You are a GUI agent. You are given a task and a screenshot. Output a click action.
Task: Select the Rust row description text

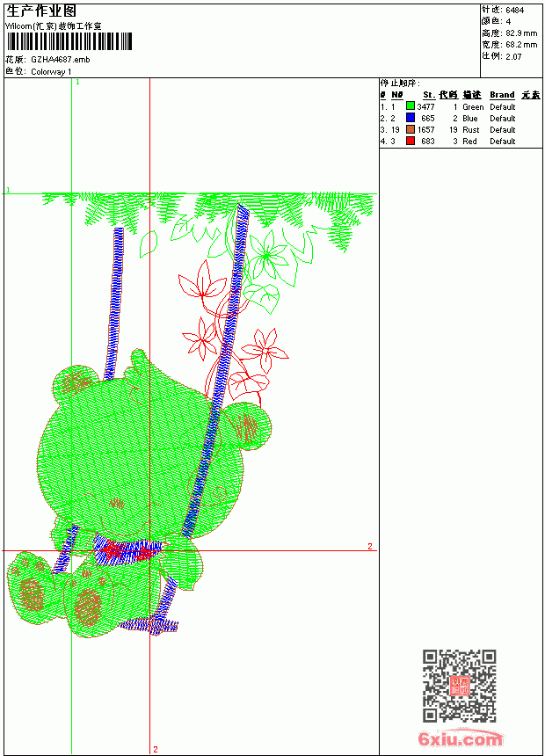tap(471, 130)
